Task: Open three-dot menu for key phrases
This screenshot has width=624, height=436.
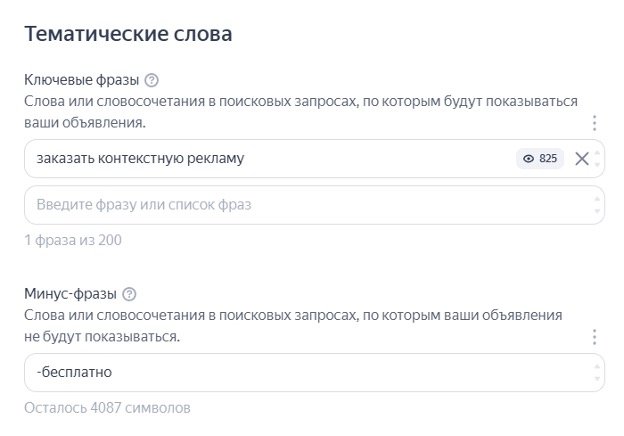Action: (x=594, y=123)
